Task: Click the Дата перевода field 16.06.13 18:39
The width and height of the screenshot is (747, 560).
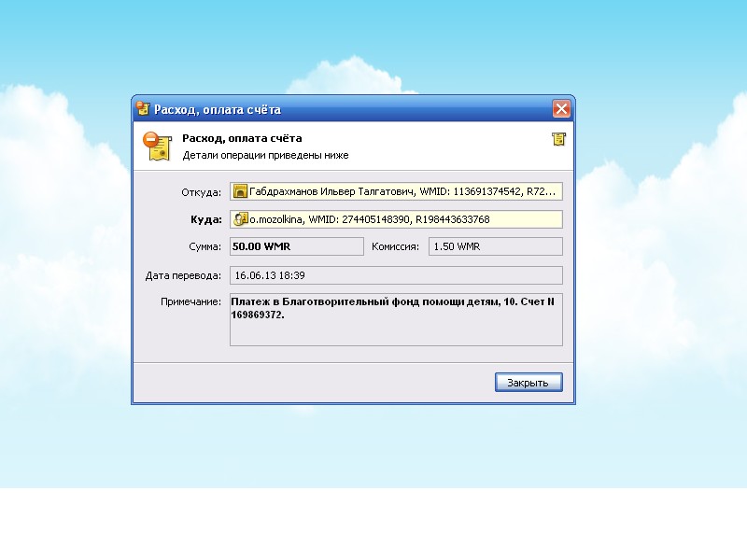Action: click(396, 275)
